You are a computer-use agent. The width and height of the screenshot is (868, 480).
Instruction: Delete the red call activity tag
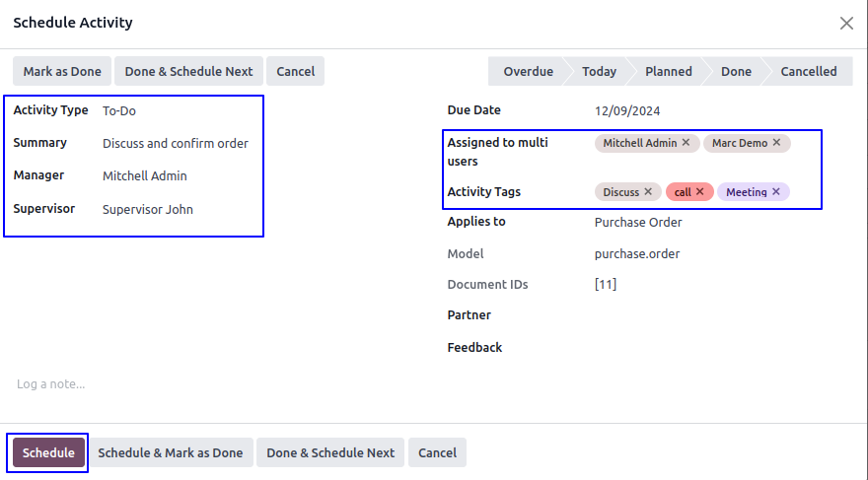[x=700, y=192]
